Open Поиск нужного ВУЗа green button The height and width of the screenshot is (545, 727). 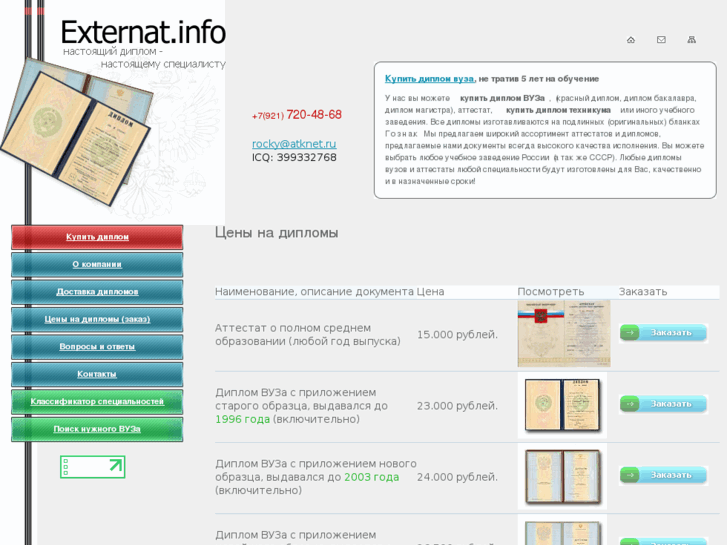97,429
